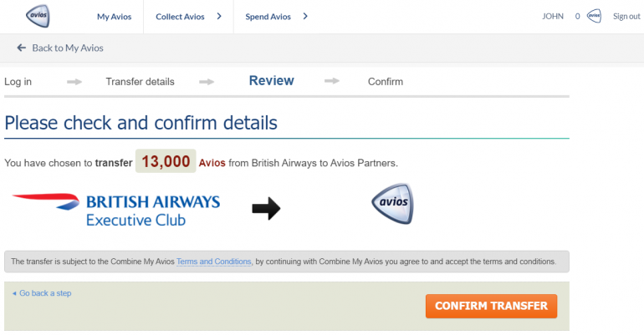Go to the Review step label

click(271, 81)
